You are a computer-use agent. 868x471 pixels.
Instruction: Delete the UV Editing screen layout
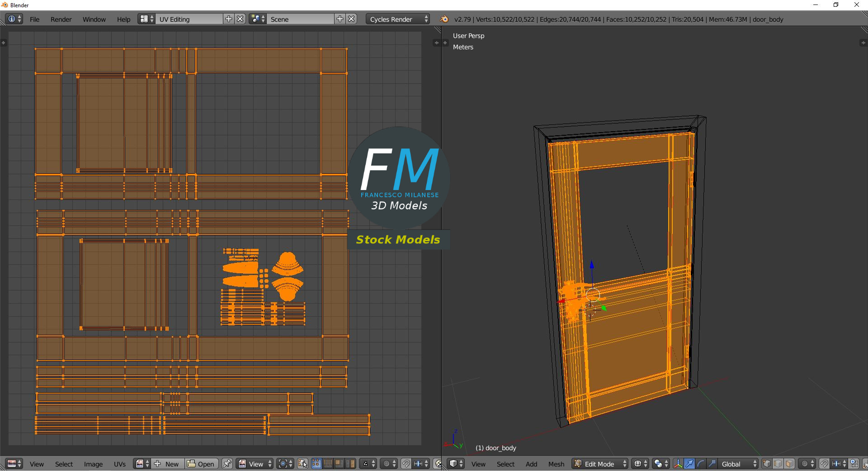(x=241, y=19)
